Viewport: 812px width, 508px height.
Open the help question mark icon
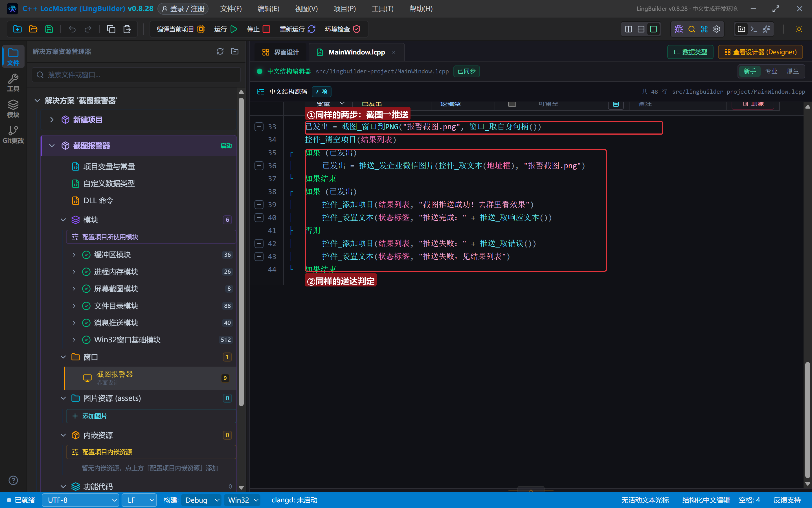13,480
